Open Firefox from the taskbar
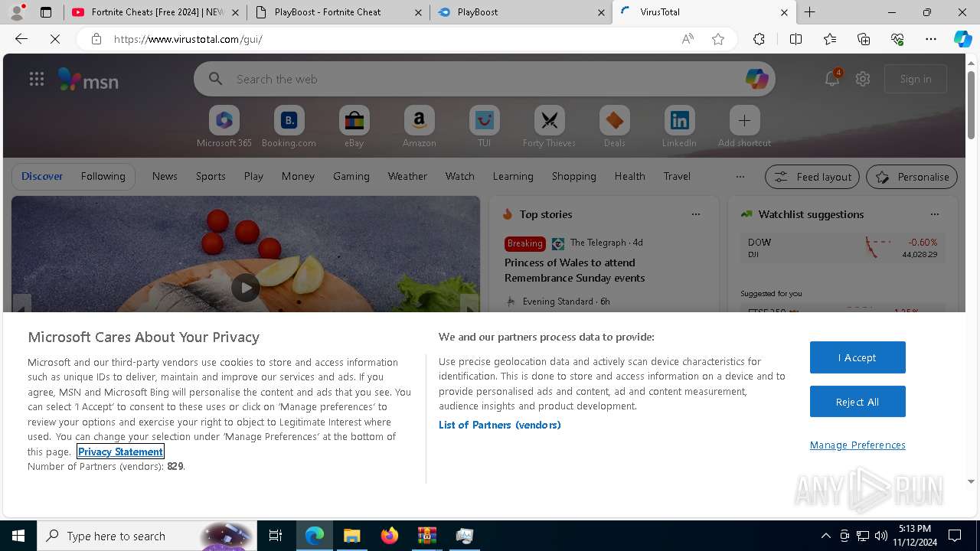The height and width of the screenshot is (551, 980). pyautogui.click(x=389, y=536)
